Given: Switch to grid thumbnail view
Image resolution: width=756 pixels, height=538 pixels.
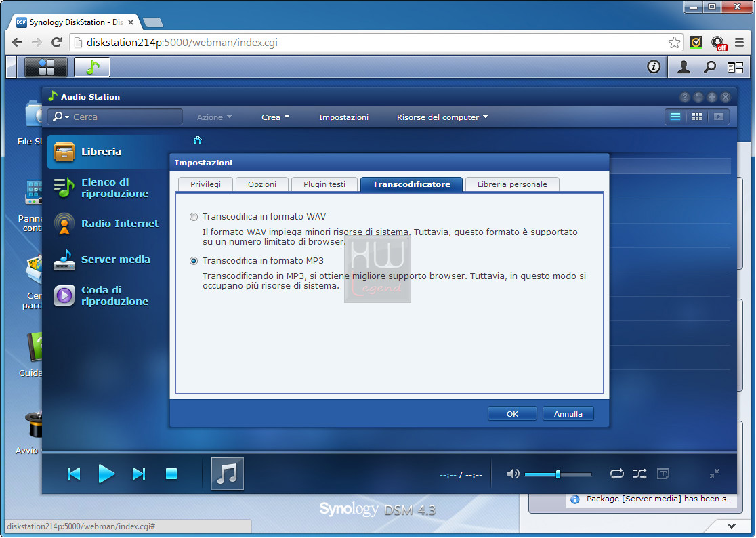Looking at the screenshot, I should [x=696, y=117].
